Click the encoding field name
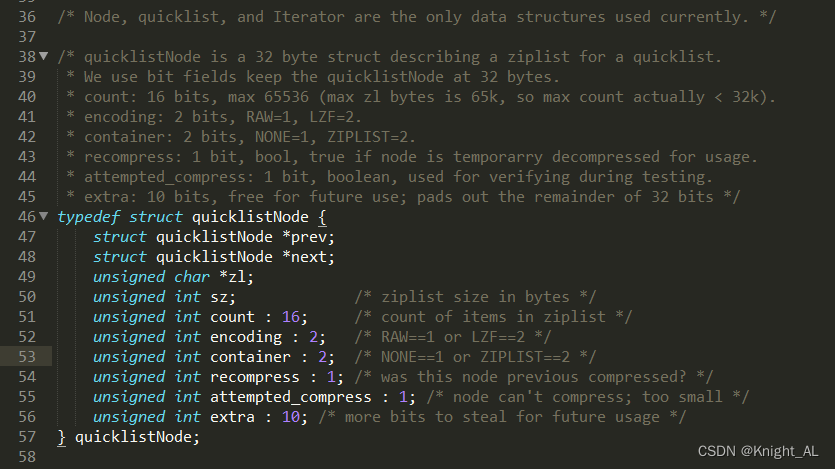 click(x=245, y=337)
